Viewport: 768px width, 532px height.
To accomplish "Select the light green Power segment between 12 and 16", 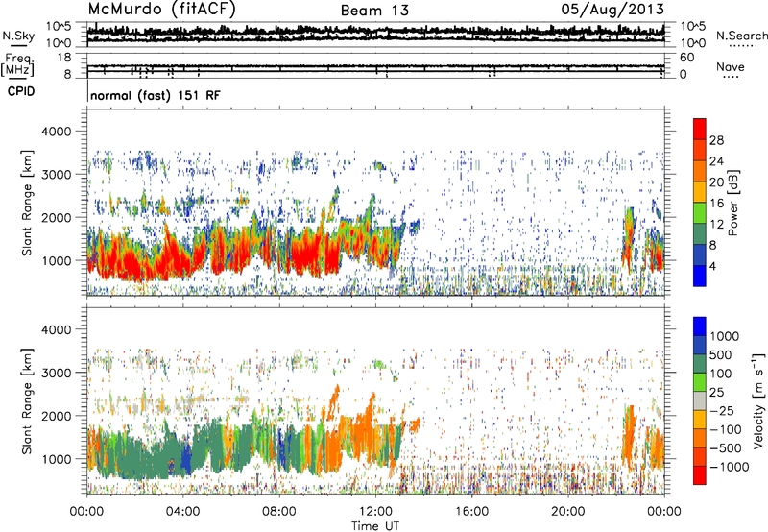I will tap(700, 213).
